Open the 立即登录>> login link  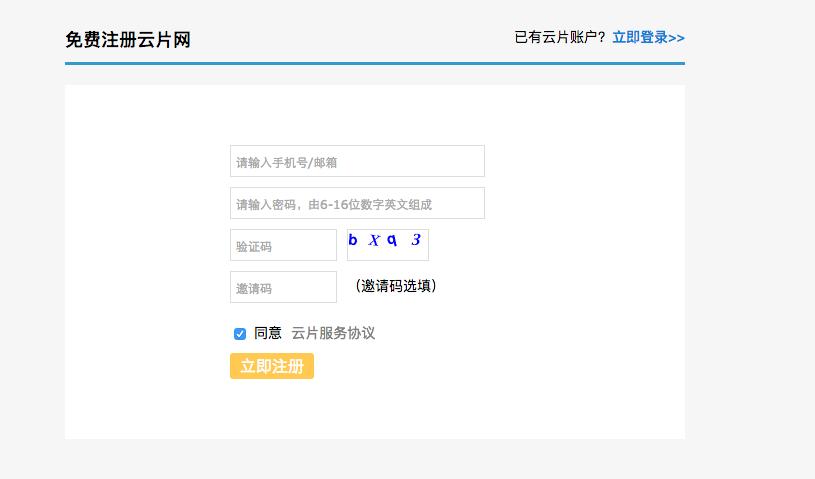pos(648,37)
